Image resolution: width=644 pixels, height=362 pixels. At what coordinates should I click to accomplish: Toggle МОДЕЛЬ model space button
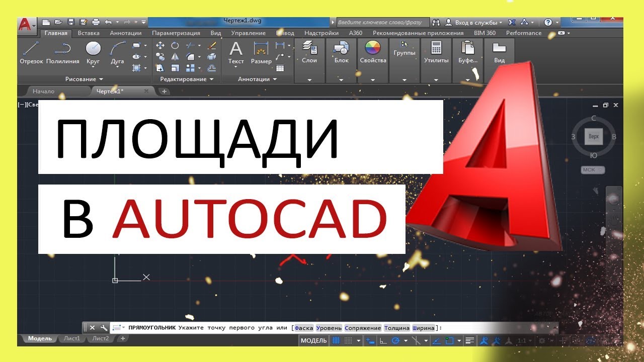(x=313, y=340)
